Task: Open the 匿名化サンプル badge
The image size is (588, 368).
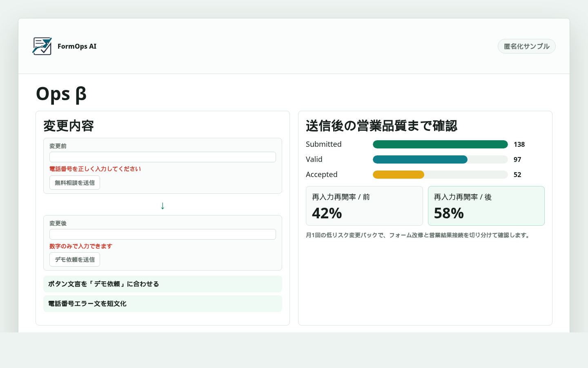Action: tap(526, 46)
